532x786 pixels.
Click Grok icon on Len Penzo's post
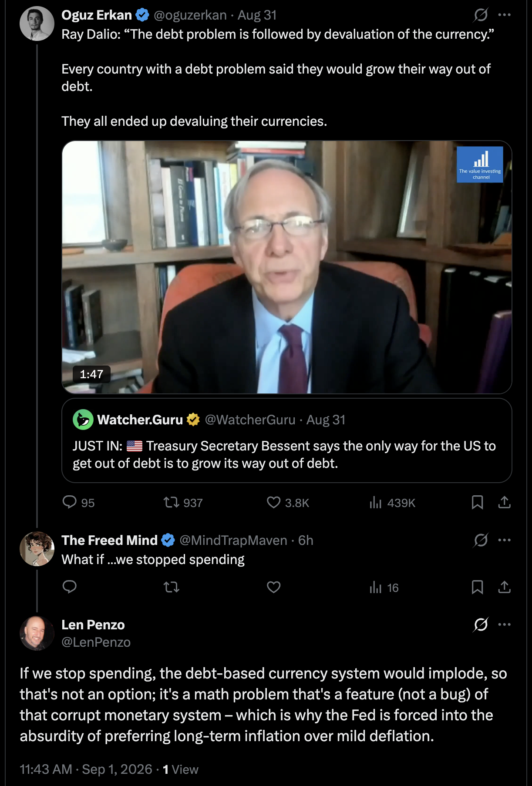[x=481, y=625]
